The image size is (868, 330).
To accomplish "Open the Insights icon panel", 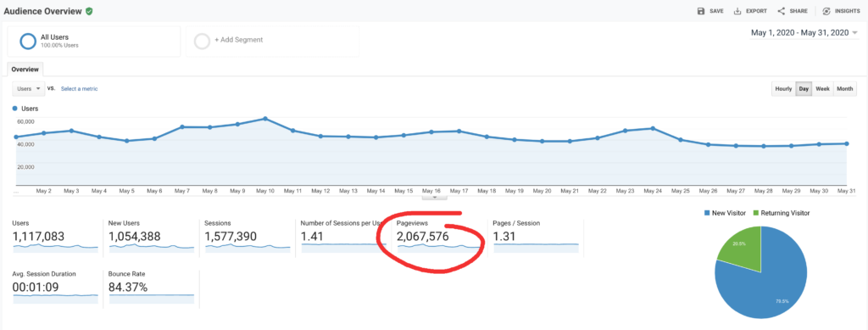I will 826,11.
